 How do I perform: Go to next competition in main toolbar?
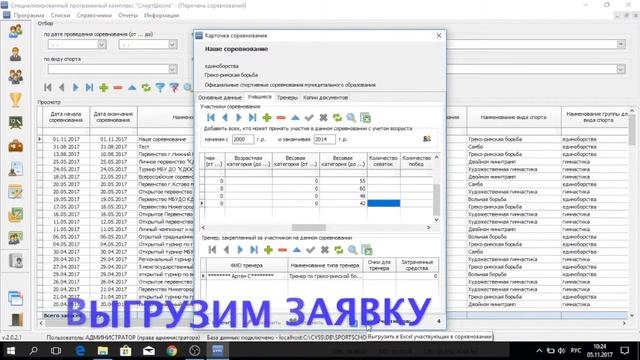76,87
